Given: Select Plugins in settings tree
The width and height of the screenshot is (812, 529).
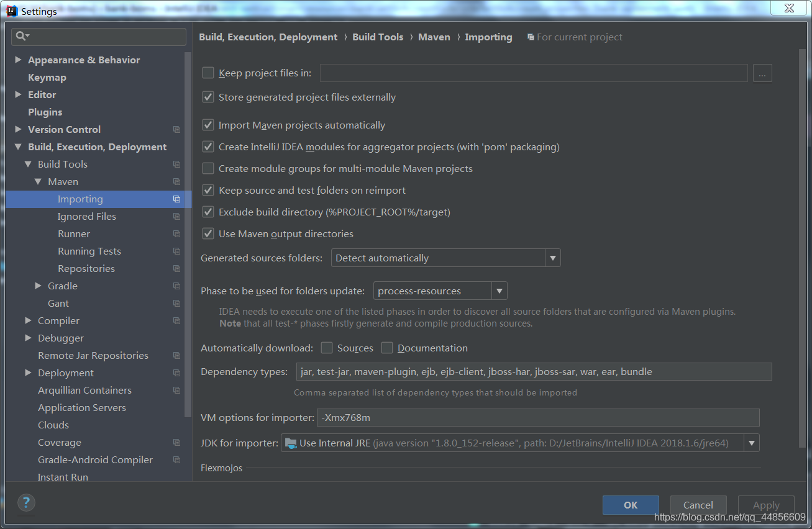Looking at the screenshot, I should (45, 112).
